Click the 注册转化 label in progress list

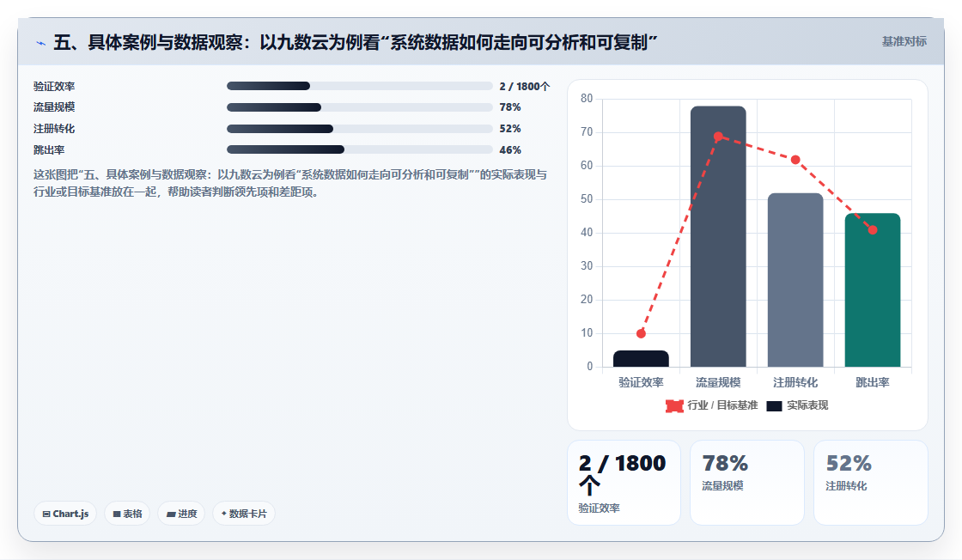(x=54, y=129)
